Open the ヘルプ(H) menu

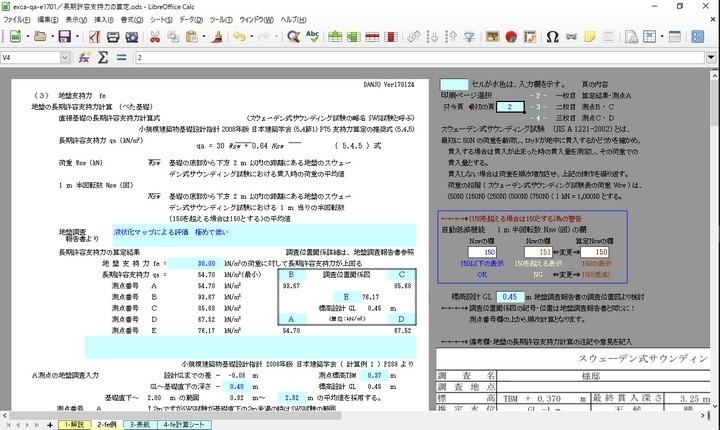(x=293, y=20)
